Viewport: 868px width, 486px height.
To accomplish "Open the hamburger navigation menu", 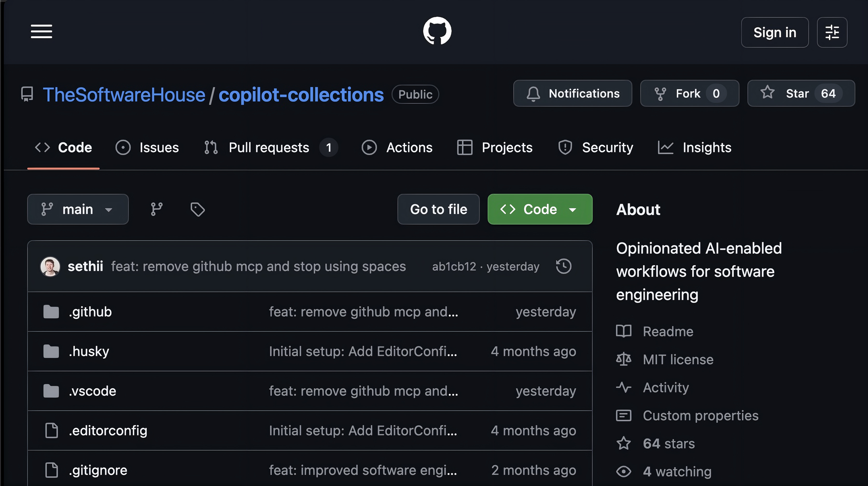I will point(42,31).
